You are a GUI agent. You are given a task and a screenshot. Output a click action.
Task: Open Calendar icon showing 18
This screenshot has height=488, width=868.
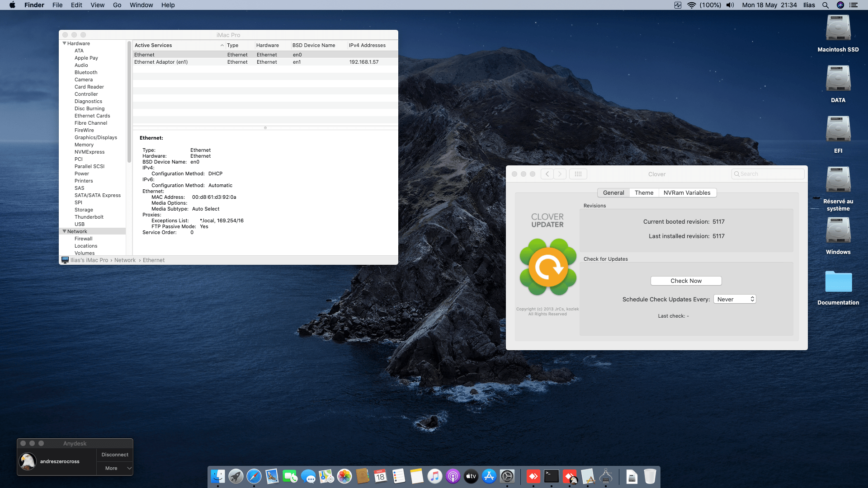pos(381,476)
